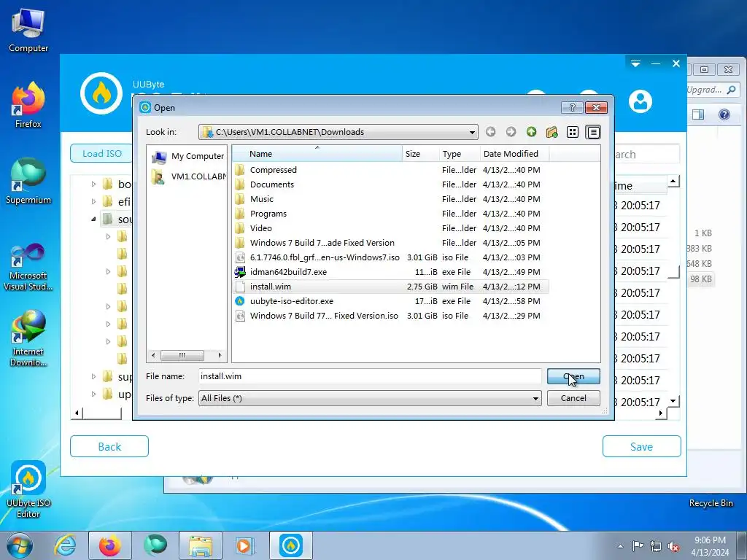Open UUbyte ISO Editor desktop shortcut
This screenshot has width=747, height=560.
coord(28,489)
